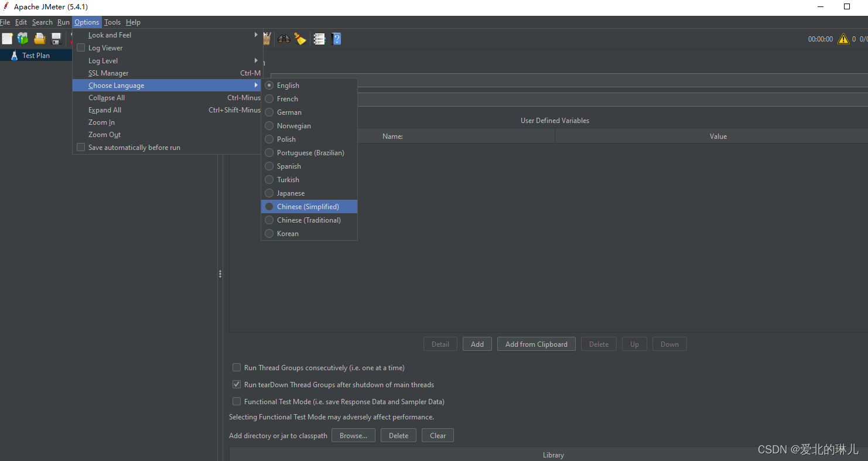Click the binoculars Search icon
The width and height of the screenshot is (868, 461).
284,39
